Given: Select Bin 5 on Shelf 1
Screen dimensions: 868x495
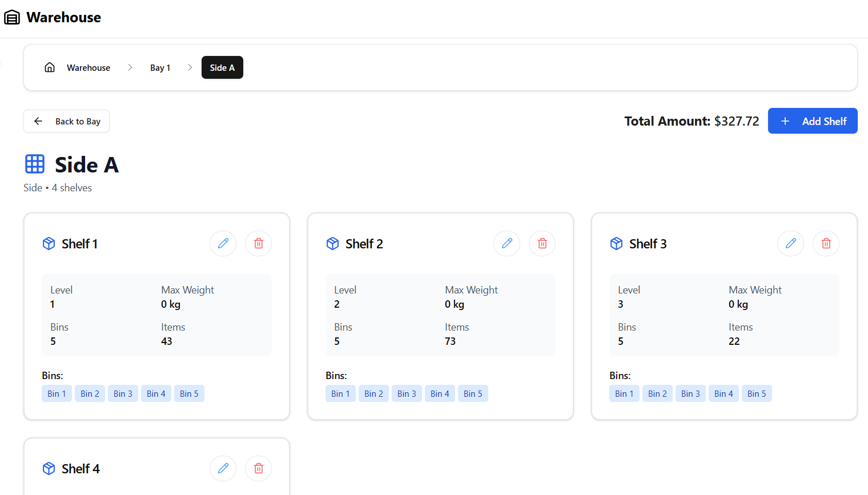Looking at the screenshot, I should pyautogui.click(x=189, y=393).
